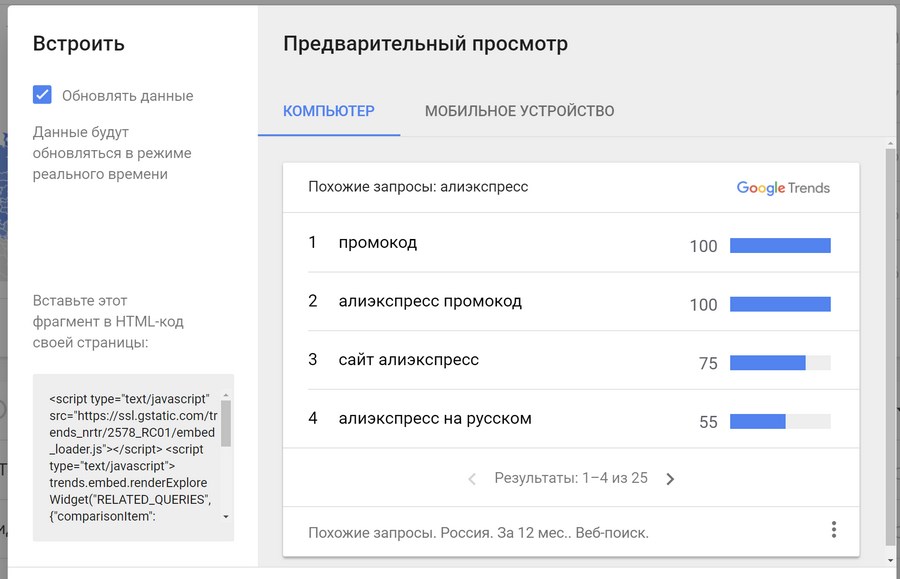
Task: Click the 100 bar of промокод
Action: tap(780, 246)
